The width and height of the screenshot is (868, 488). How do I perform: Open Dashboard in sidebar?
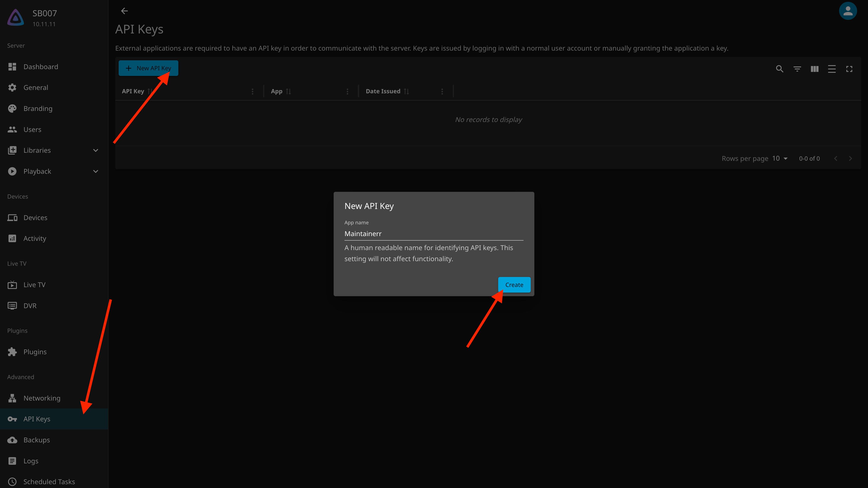pyautogui.click(x=54, y=67)
